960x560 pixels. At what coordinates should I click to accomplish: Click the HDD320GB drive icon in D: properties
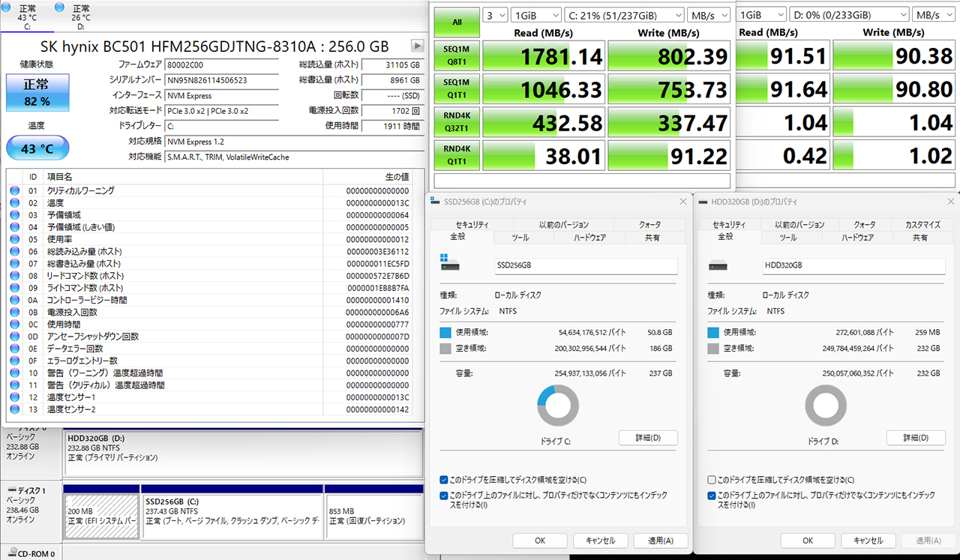point(718,265)
